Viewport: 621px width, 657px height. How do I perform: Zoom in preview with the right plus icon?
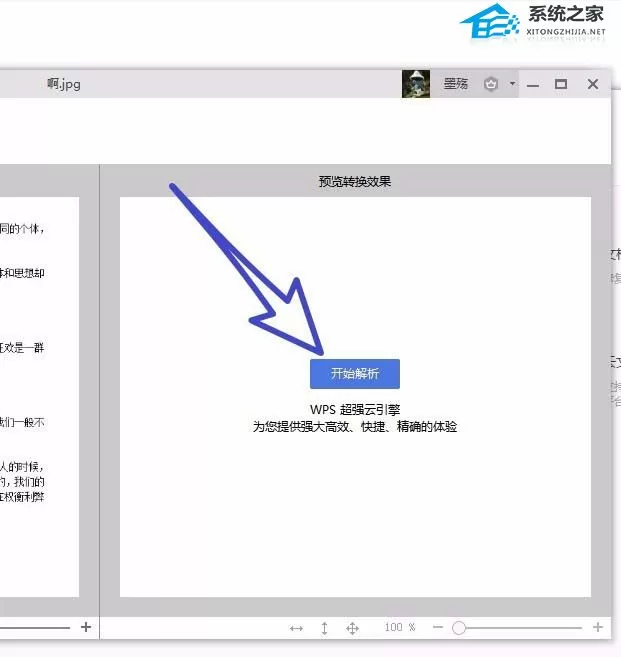(x=598, y=627)
